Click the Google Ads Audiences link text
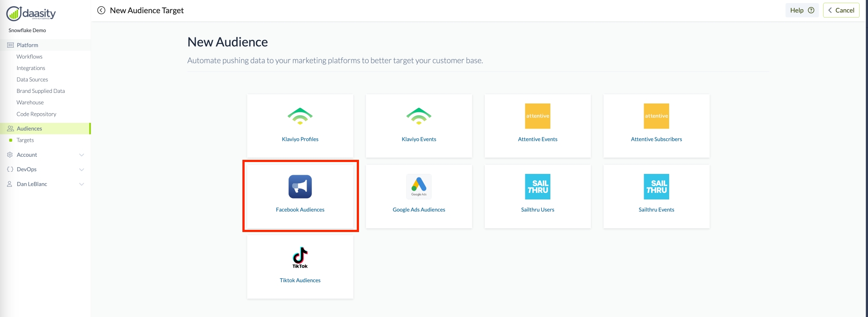This screenshot has height=317, width=868. click(419, 210)
